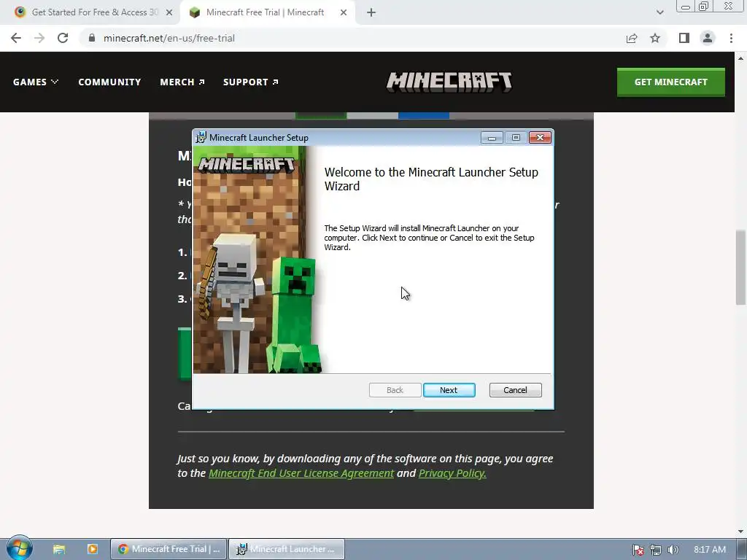The width and height of the screenshot is (747, 560).
Task: Open the Chrome profile icon
Action: [708, 38]
